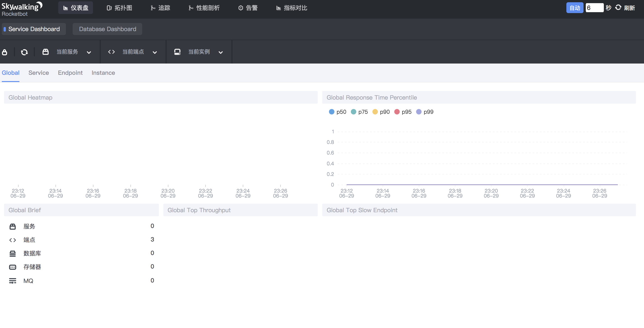Switch to the Service tab
Image resolution: width=644 pixels, height=328 pixels.
pos(39,73)
